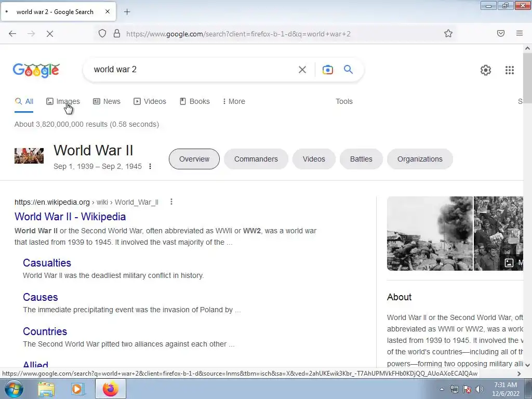Open the Countries sitelink
The width and height of the screenshot is (532, 399).
45,331
